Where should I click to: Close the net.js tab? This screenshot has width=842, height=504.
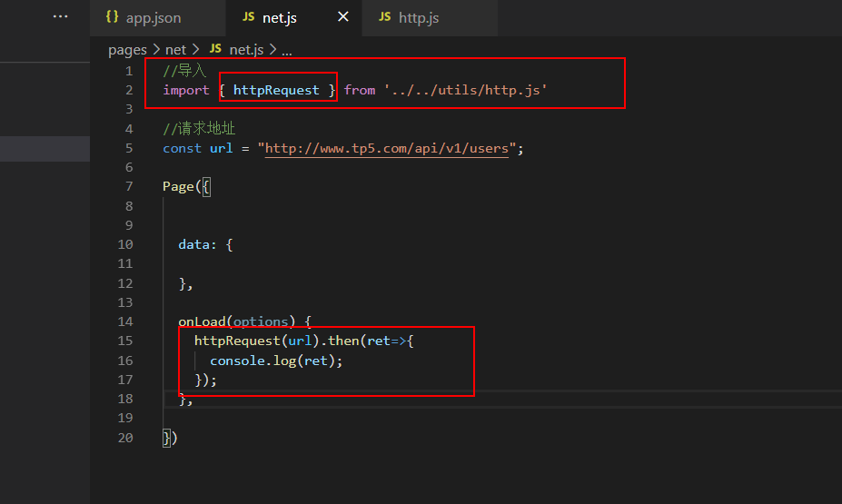pyautogui.click(x=343, y=17)
